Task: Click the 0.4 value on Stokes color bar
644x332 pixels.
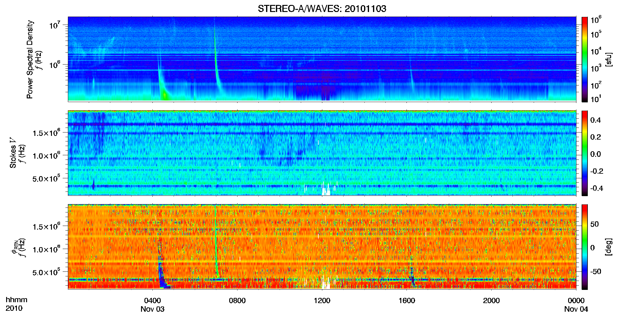Action: (595, 120)
